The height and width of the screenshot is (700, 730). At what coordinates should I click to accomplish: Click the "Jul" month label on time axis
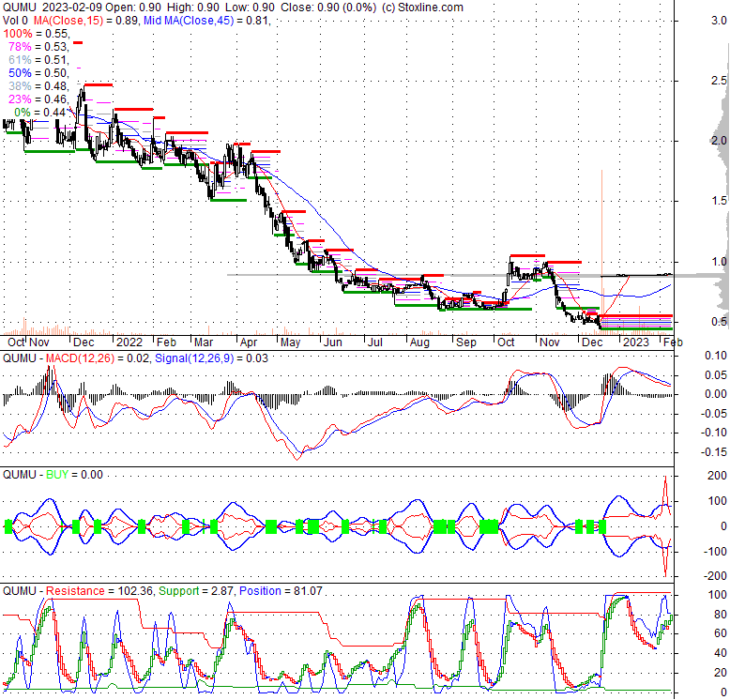tap(374, 342)
